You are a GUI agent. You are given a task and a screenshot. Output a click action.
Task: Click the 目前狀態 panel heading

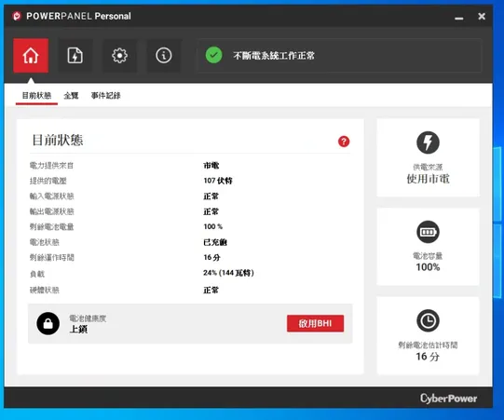(x=58, y=140)
